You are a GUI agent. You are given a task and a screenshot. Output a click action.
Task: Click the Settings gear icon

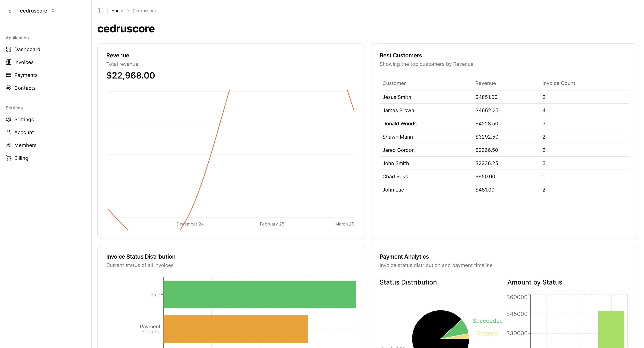pyautogui.click(x=9, y=119)
